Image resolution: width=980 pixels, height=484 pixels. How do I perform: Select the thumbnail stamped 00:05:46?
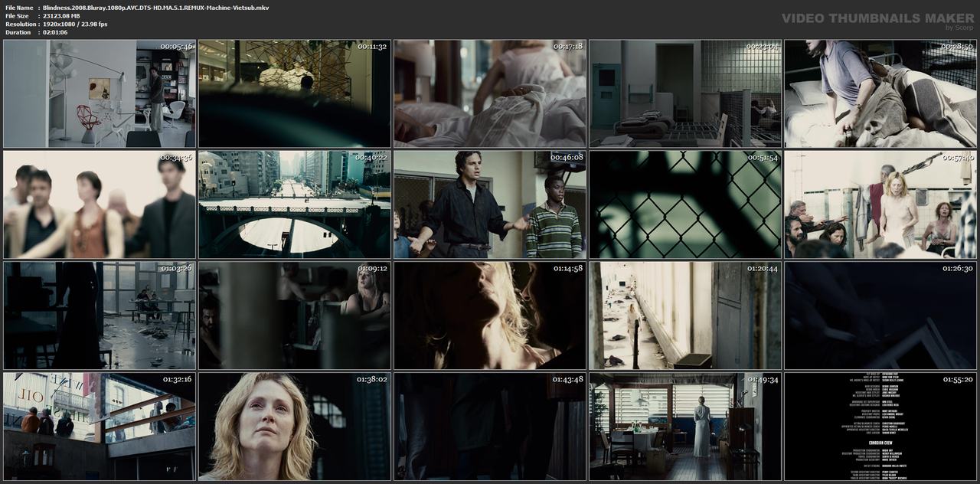(100, 93)
